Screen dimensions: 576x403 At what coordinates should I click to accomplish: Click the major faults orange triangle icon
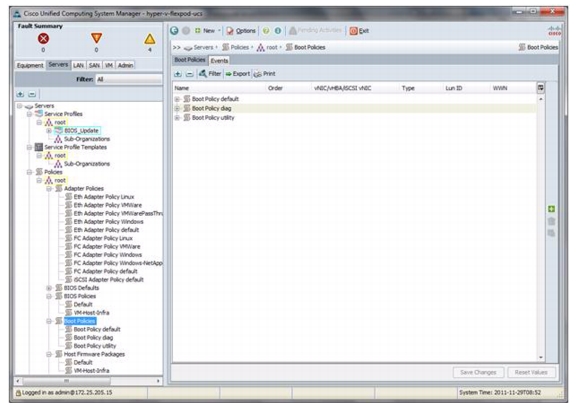click(x=96, y=38)
